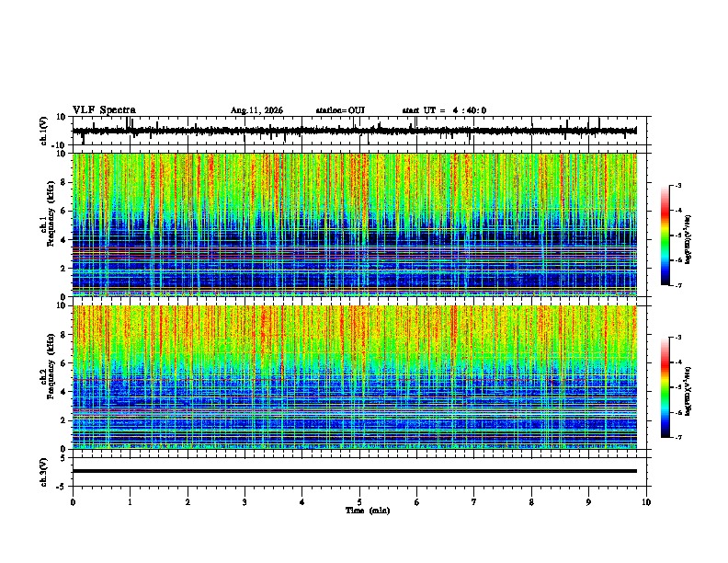The width and height of the screenshot is (728, 563).
Task: Click the '8' tick on the time axis
Action: click(531, 502)
